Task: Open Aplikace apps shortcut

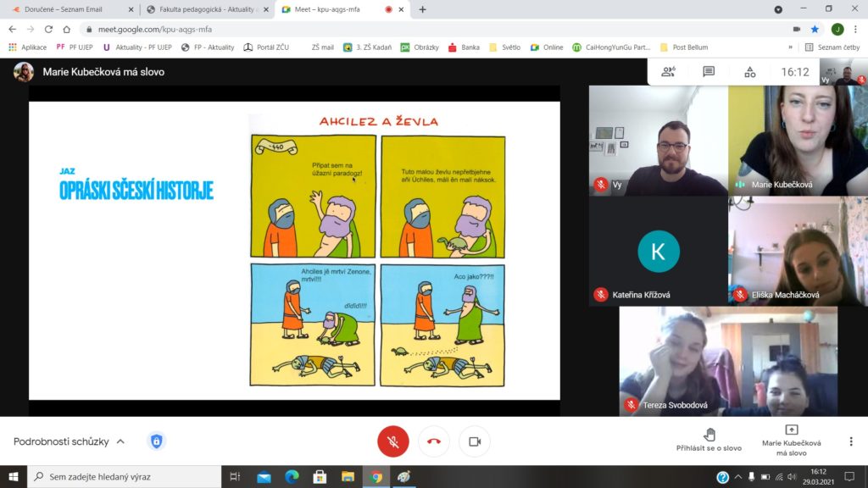Action: 28,47
